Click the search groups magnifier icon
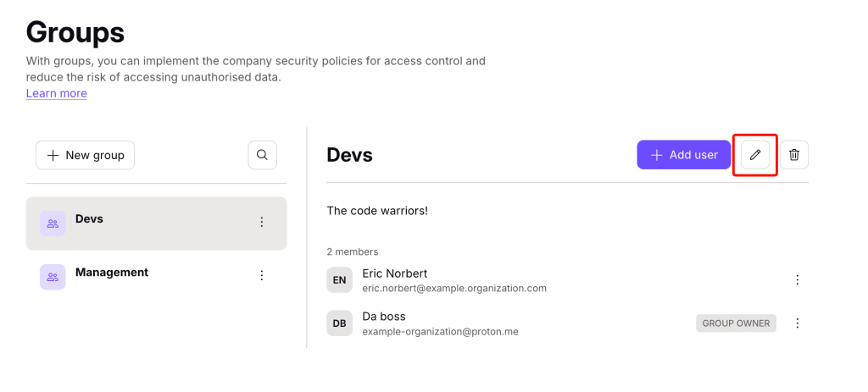 click(263, 155)
